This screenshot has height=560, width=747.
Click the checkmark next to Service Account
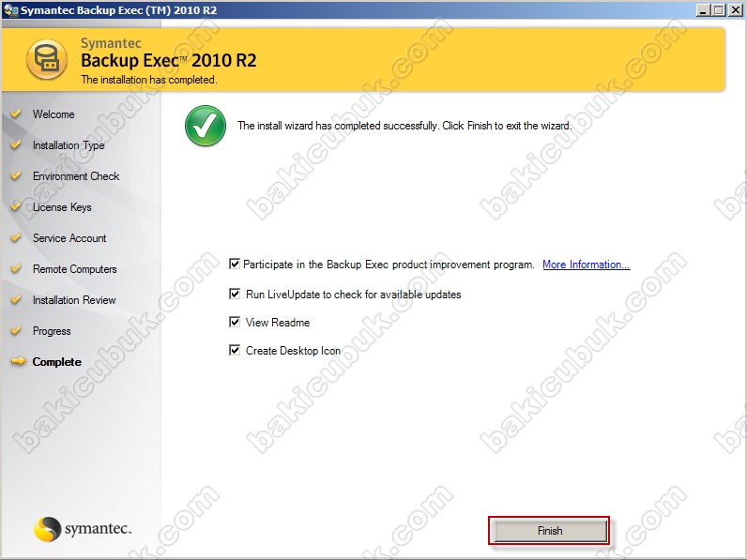(x=16, y=237)
